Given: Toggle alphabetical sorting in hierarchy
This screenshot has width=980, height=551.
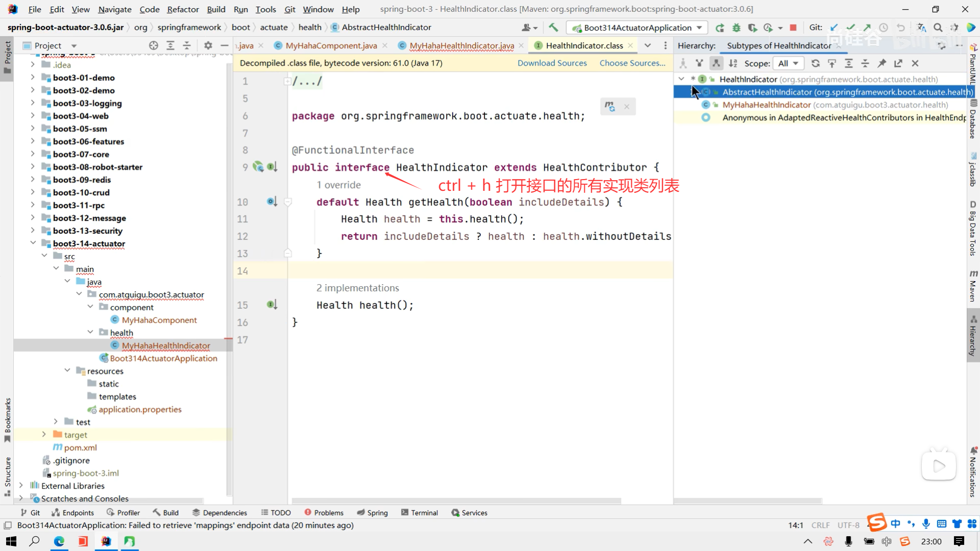Looking at the screenshot, I should click(733, 63).
